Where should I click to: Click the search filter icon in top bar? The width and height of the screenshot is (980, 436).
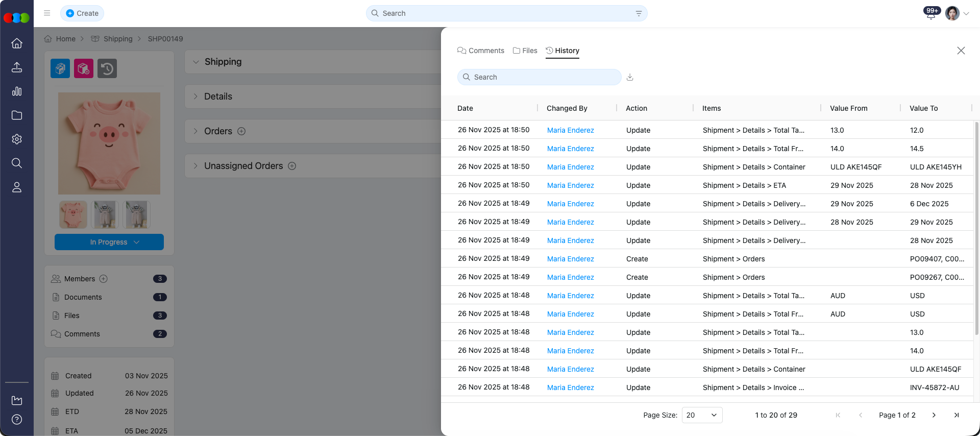639,13
